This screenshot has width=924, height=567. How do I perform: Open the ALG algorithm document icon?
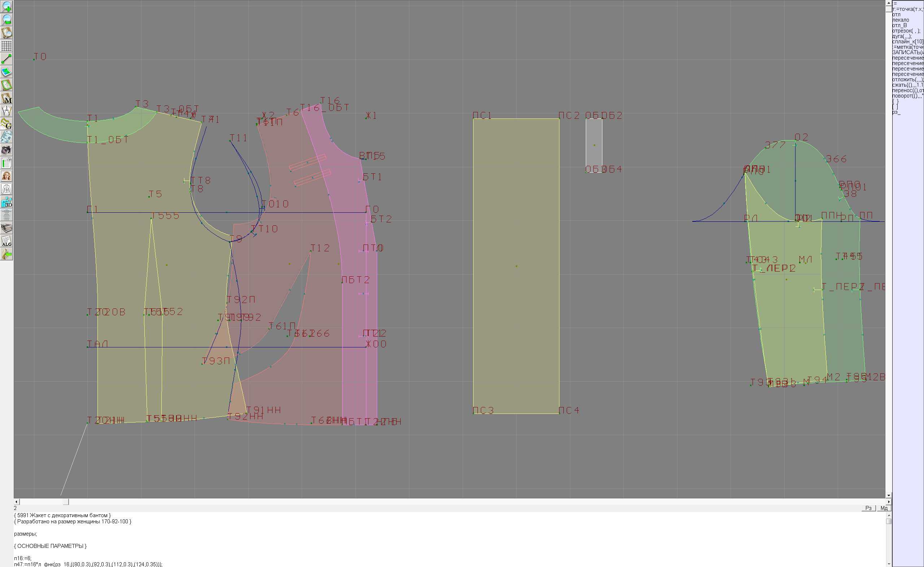click(x=6, y=241)
